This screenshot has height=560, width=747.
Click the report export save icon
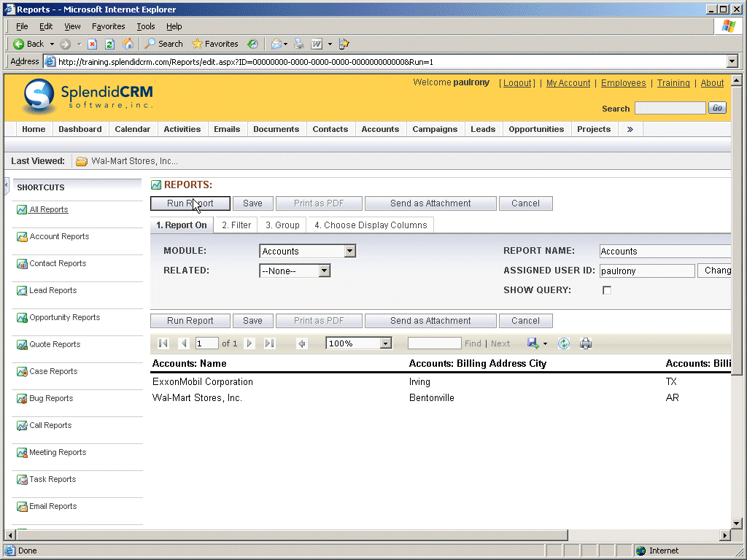pos(533,343)
